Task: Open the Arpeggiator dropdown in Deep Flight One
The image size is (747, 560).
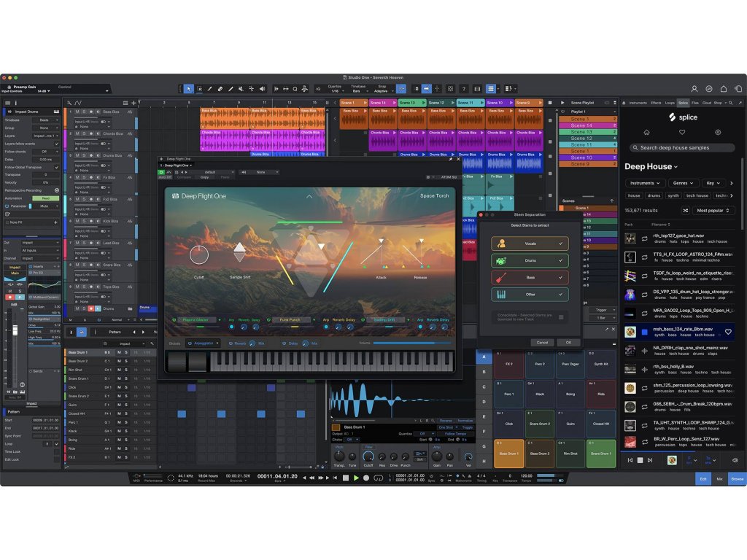Action: coord(204,343)
